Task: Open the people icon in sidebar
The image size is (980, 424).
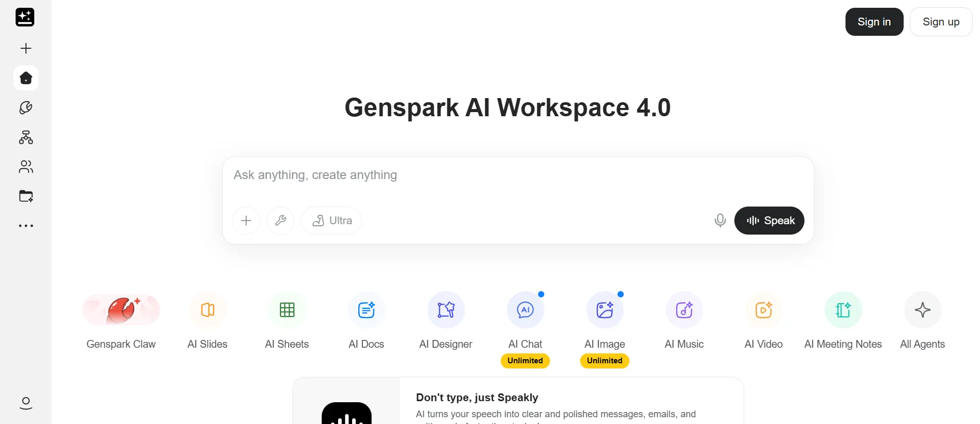Action: tap(26, 167)
